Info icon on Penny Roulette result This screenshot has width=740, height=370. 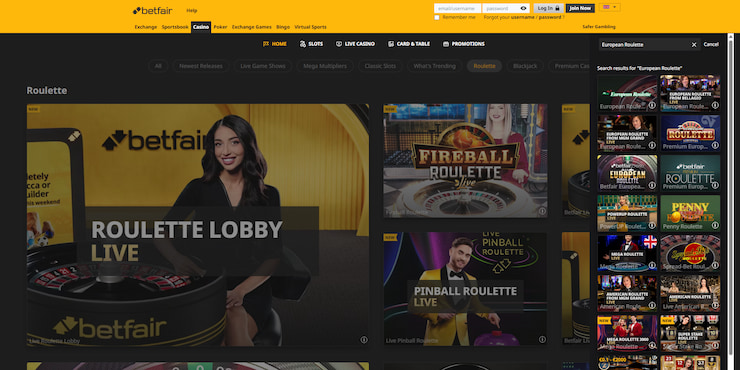(715, 226)
